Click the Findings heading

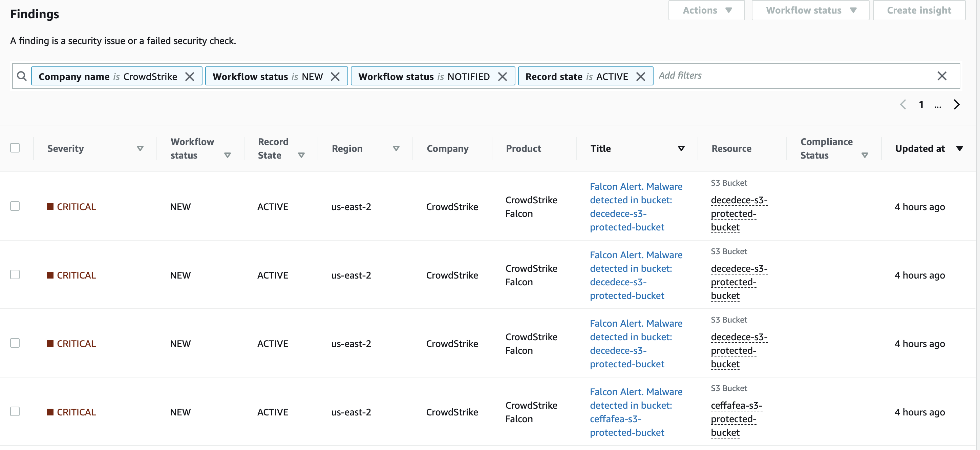(35, 14)
